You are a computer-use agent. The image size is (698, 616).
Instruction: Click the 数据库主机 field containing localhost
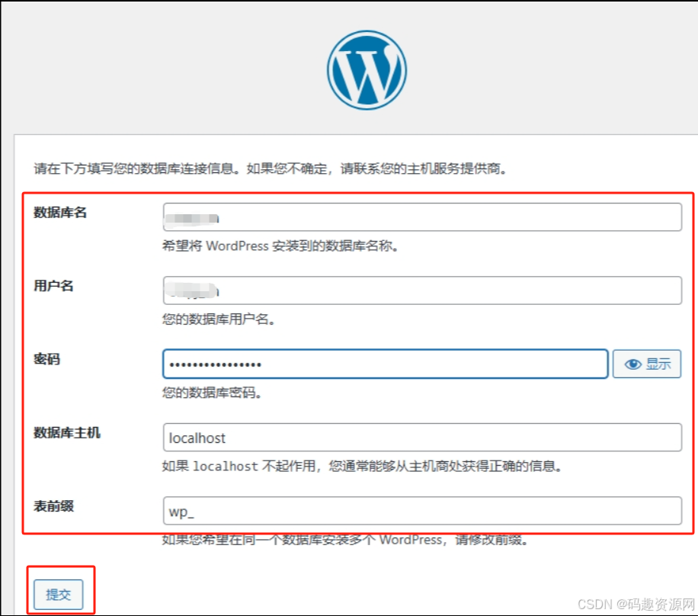pyautogui.click(x=422, y=438)
